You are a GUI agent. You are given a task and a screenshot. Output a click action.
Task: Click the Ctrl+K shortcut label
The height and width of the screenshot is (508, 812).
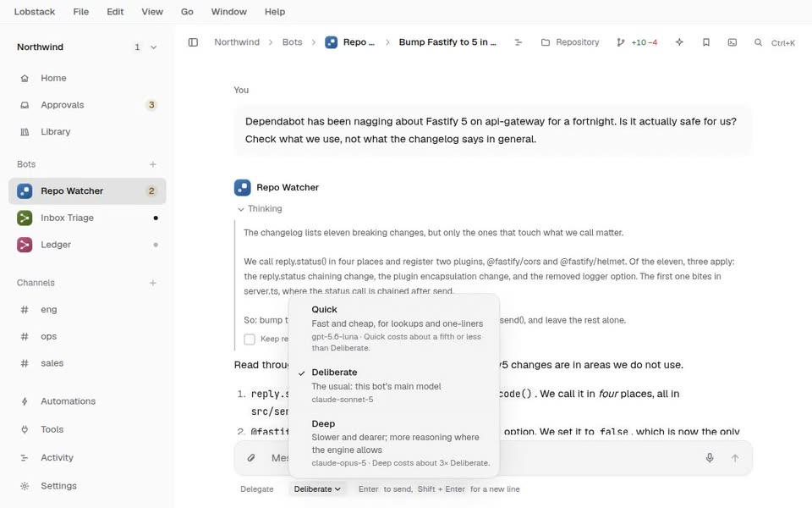point(783,43)
